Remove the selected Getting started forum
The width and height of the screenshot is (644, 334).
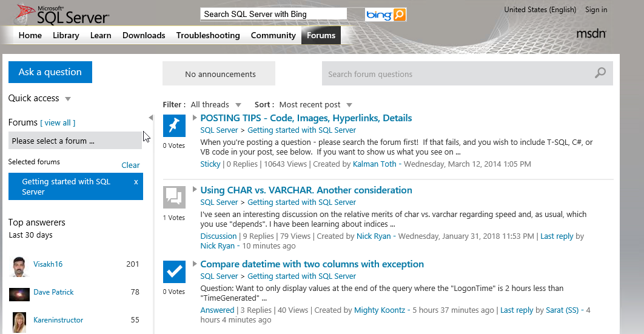coord(136,182)
